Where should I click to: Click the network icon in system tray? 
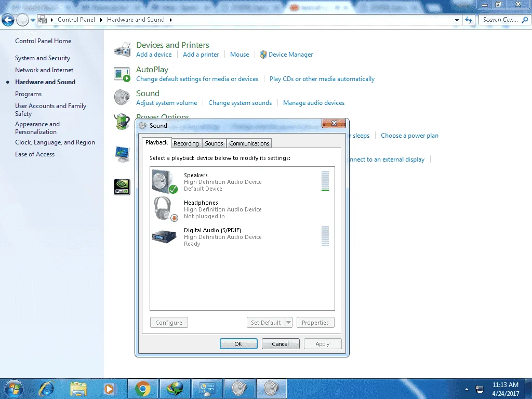(480, 389)
